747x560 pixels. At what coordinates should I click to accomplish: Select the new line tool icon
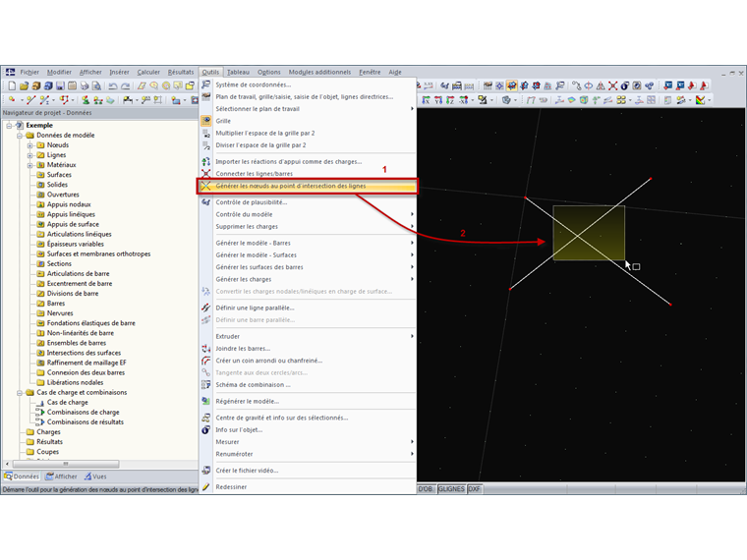pos(31,99)
